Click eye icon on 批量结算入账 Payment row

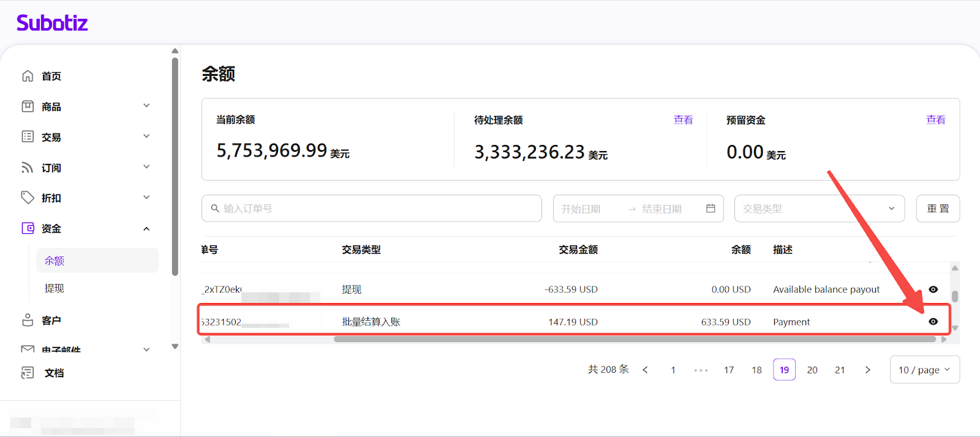(933, 322)
